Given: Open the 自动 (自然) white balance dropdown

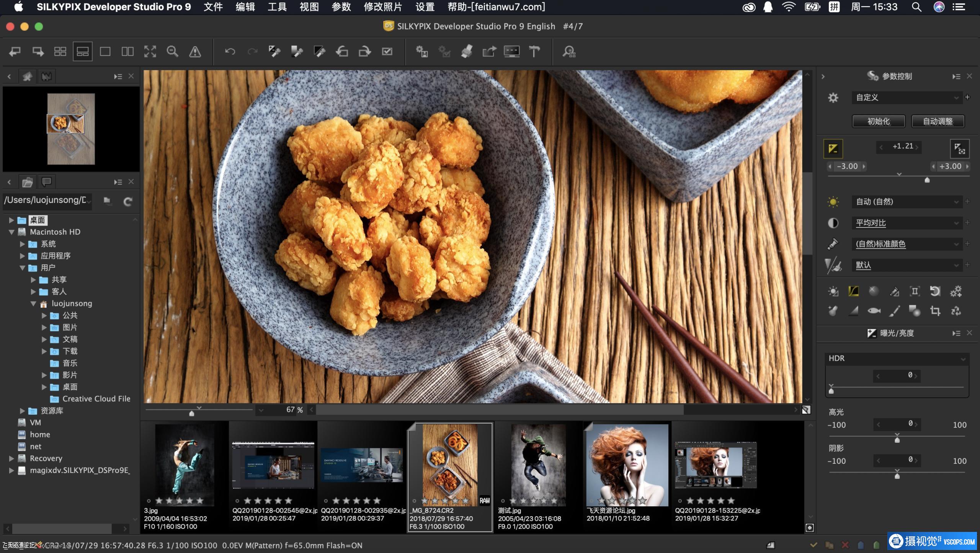Looking at the screenshot, I should [x=906, y=202].
